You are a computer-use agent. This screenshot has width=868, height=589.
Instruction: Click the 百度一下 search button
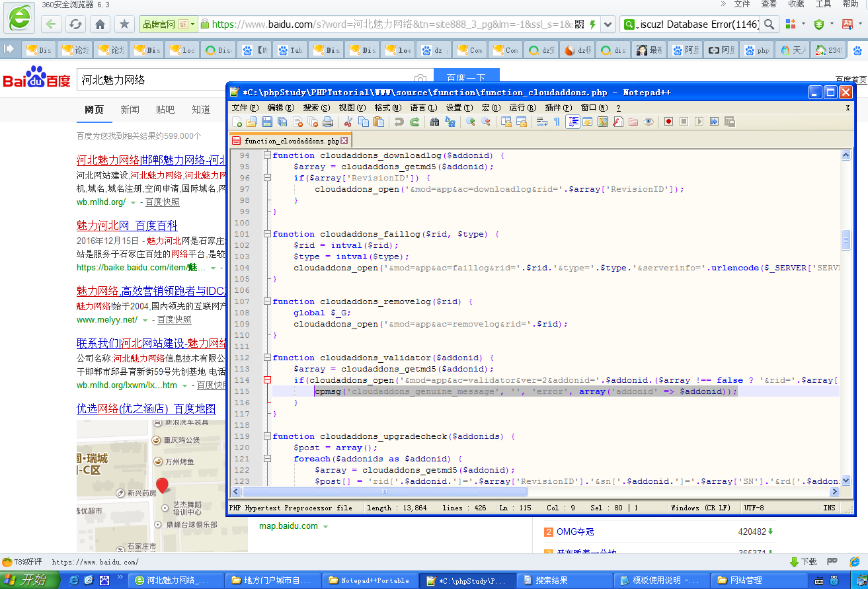point(466,77)
